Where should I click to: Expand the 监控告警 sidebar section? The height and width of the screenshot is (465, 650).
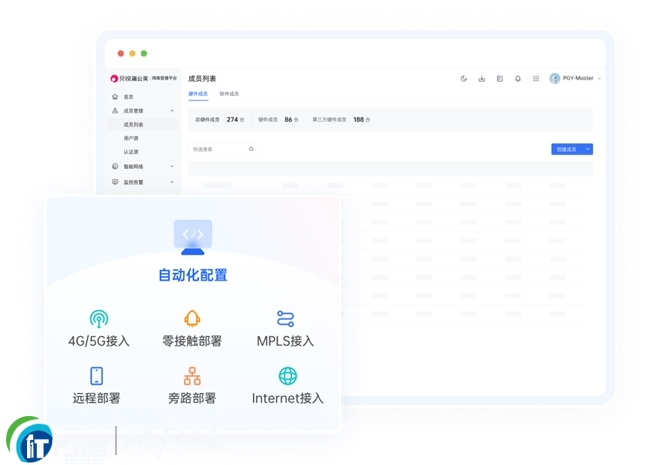pyautogui.click(x=172, y=182)
